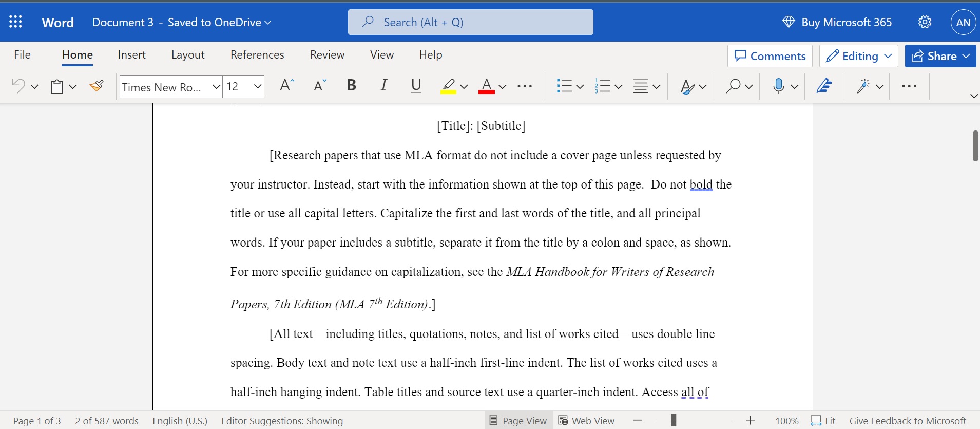Expand the font name dropdown
The width and height of the screenshot is (980, 429).
point(216,87)
